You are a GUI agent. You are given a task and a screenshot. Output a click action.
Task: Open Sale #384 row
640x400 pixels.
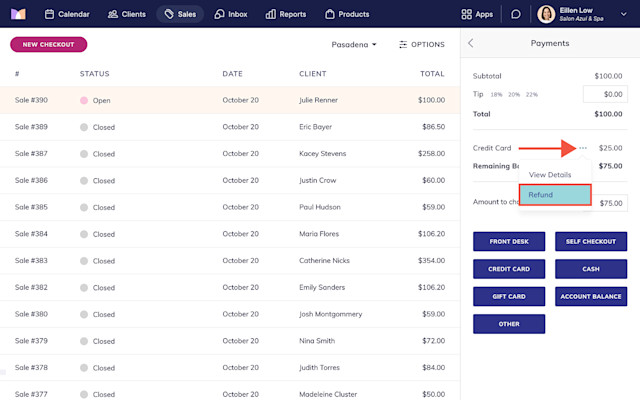pos(230,234)
